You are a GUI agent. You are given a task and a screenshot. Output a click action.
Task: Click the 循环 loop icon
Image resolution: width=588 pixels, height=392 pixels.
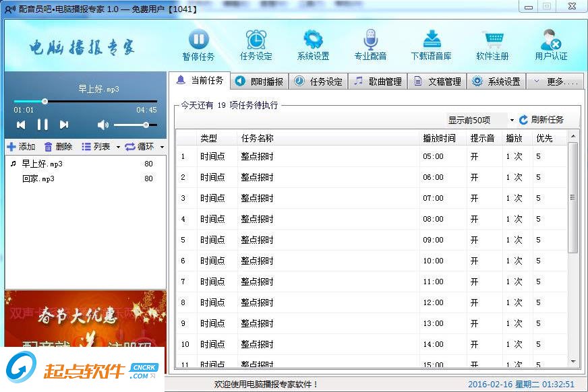129,147
